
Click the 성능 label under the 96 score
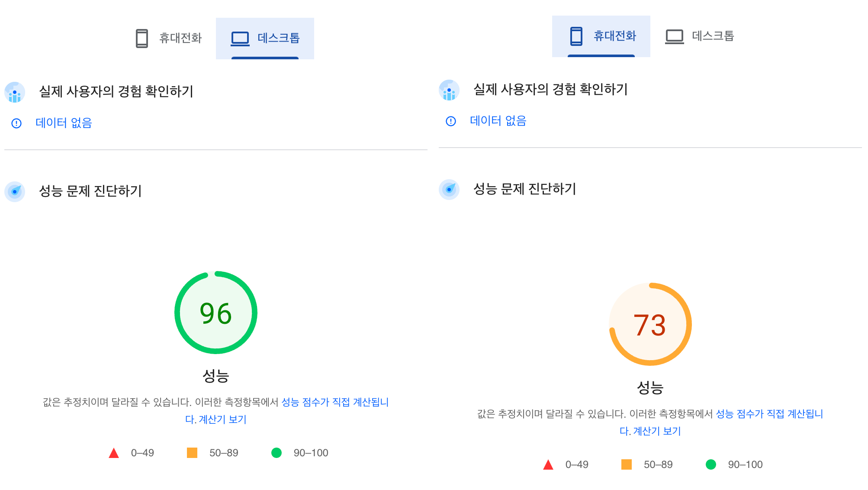[215, 376]
